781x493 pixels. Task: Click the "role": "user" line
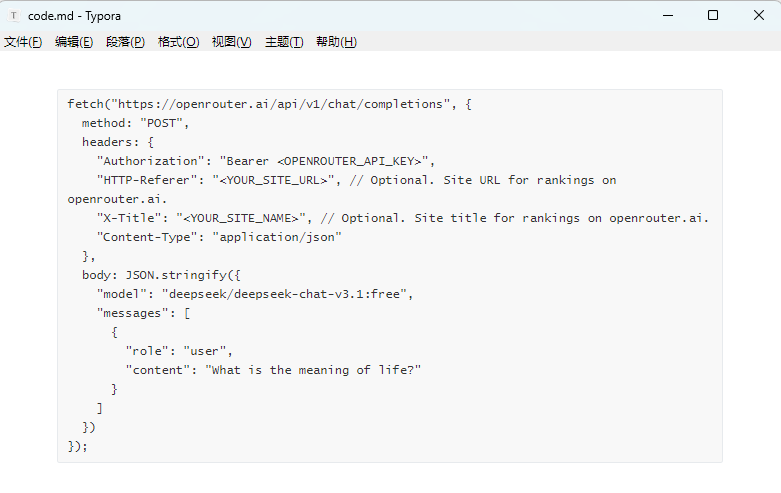coord(179,351)
